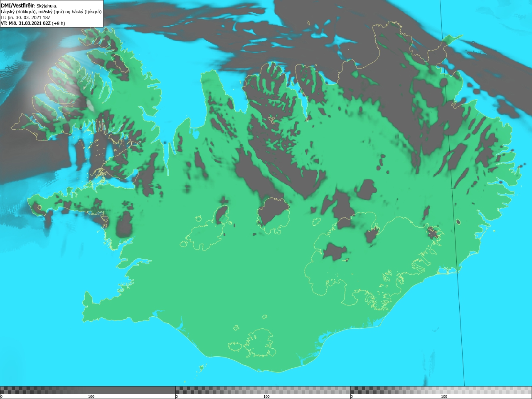
Task: Click the '100' label on middle gray scale
Action: [266, 397]
